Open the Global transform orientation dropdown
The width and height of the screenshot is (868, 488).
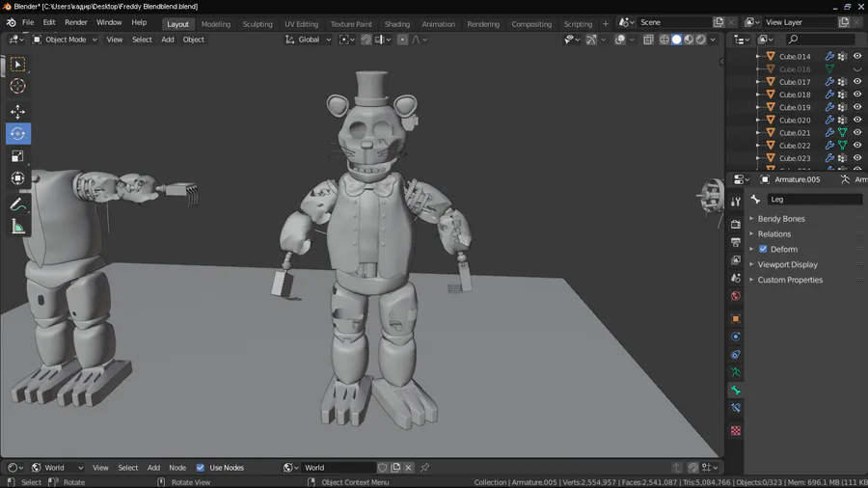[308, 40]
